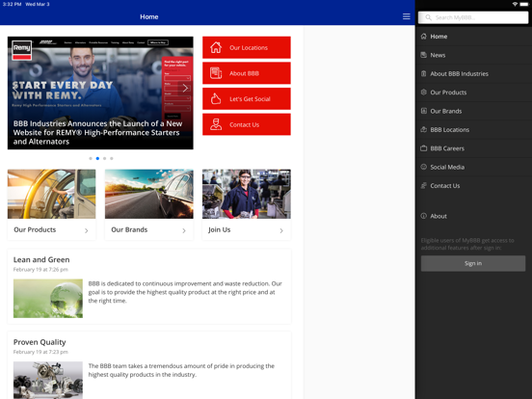532x399 pixels.
Task: Click the BBB Careers briefcase icon
Action: click(x=423, y=148)
